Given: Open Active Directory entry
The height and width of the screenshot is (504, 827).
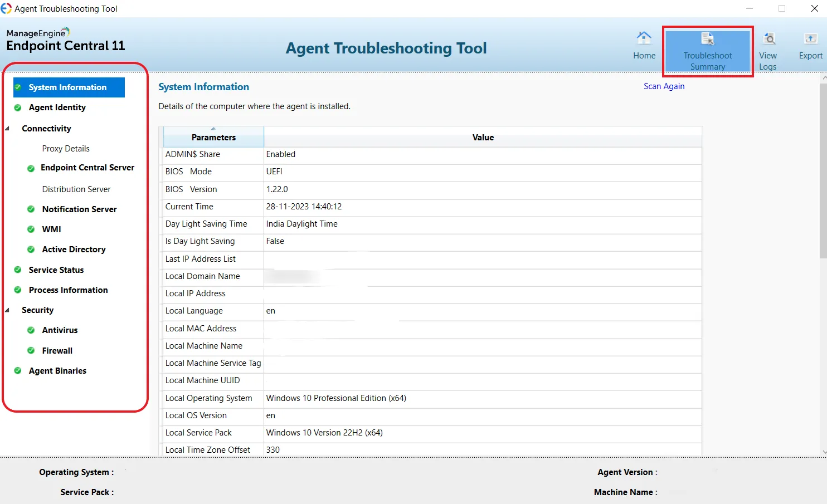Looking at the screenshot, I should 74,249.
